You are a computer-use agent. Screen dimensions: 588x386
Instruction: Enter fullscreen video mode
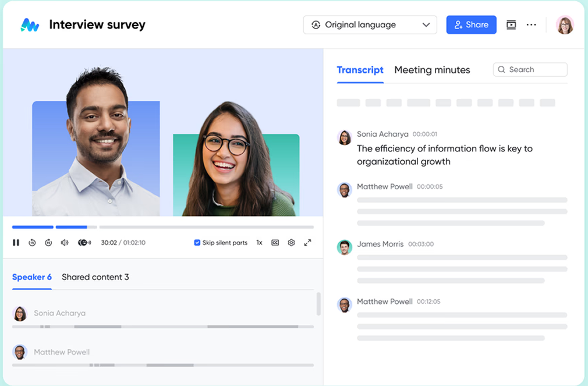tap(308, 243)
